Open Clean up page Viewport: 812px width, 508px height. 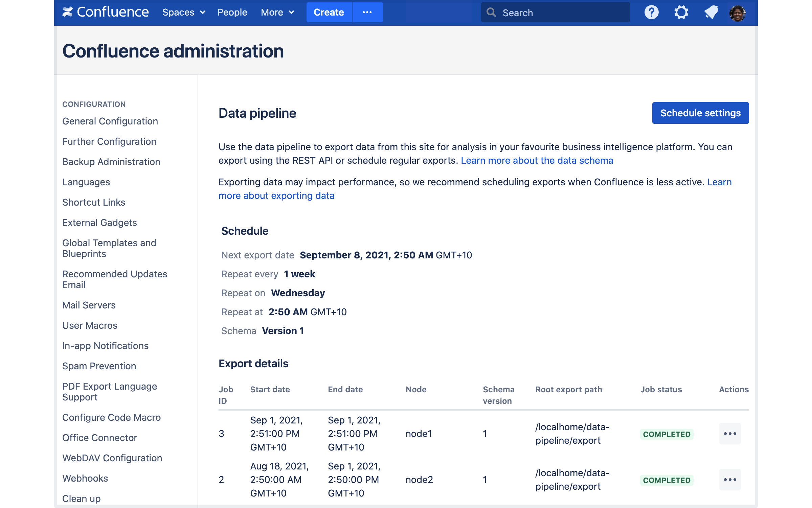tap(81, 499)
